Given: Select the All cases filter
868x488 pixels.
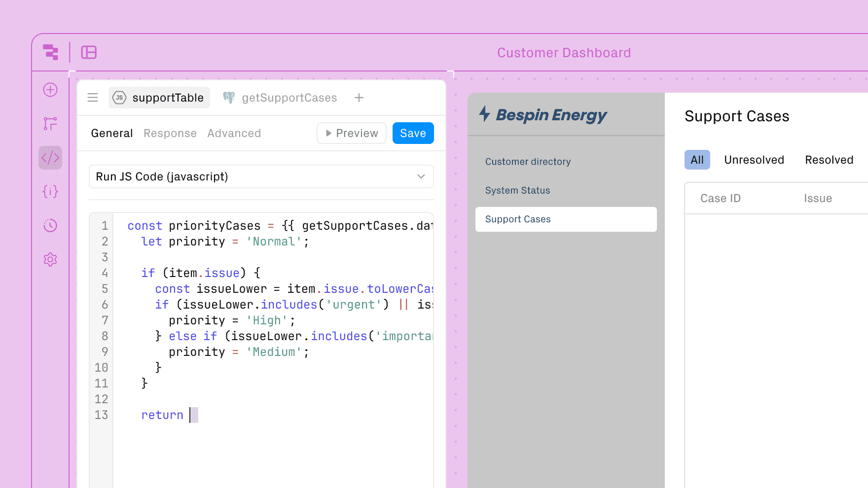Looking at the screenshot, I should pos(697,160).
